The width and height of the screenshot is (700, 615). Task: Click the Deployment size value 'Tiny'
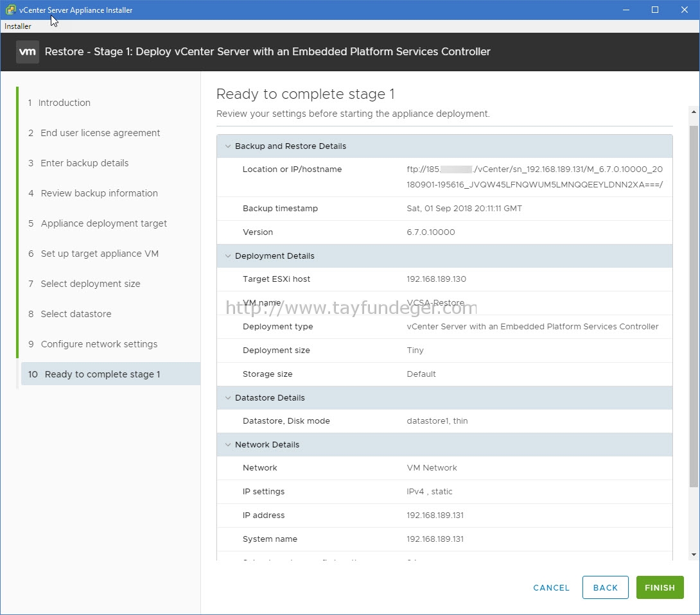click(415, 351)
